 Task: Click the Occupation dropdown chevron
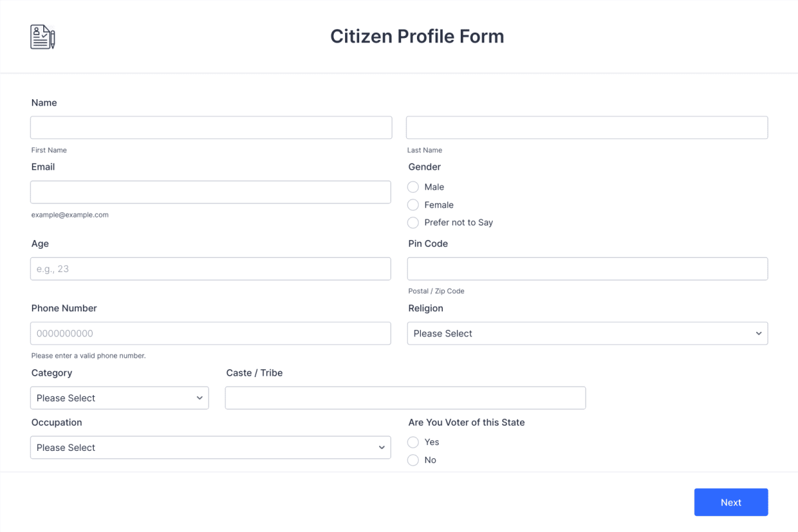click(381, 448)
